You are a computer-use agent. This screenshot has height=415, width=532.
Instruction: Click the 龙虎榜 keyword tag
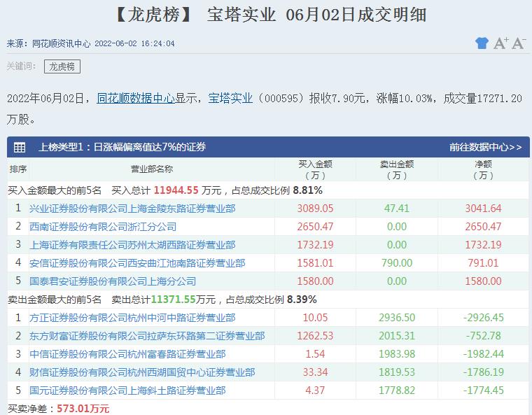[x=62, y=66]
